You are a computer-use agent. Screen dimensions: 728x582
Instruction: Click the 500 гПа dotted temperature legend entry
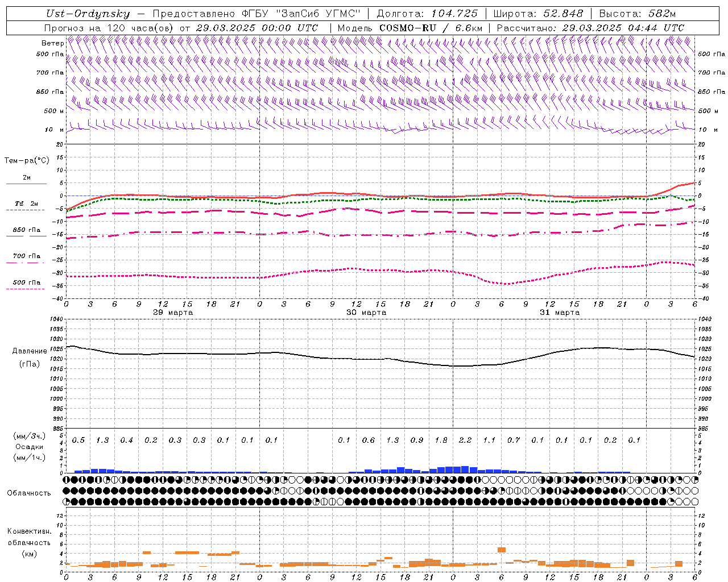point(26,282)
